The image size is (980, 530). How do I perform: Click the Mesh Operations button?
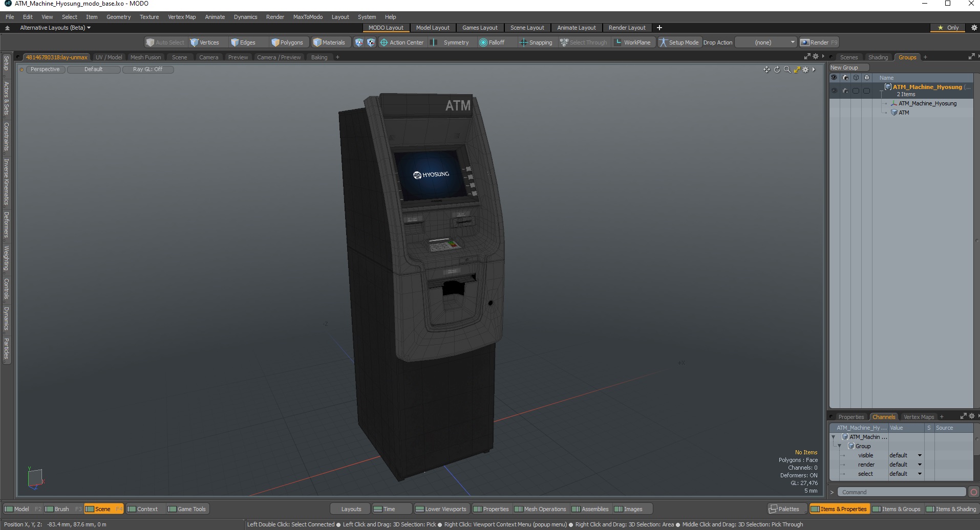pos(540,509)
